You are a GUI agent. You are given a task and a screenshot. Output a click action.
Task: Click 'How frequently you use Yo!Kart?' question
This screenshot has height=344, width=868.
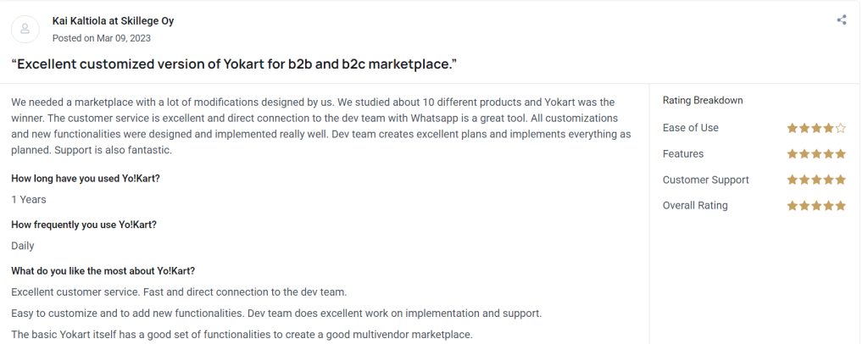click(84, 225)
